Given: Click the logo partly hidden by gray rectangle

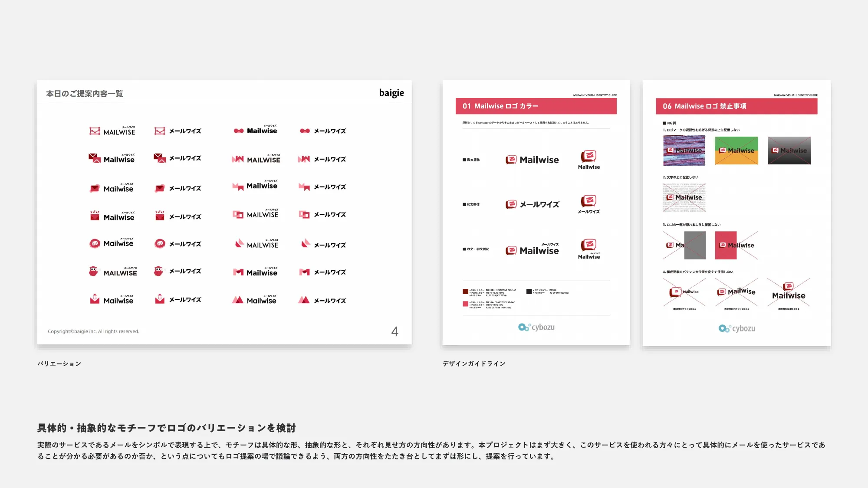Looking at the screenshot, I should pos(684,245).
